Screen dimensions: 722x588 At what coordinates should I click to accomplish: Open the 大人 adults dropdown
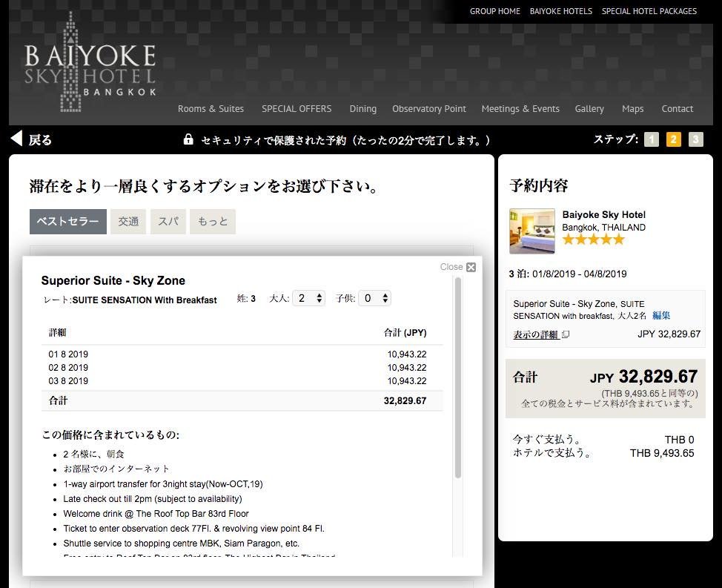pos(308,298)
